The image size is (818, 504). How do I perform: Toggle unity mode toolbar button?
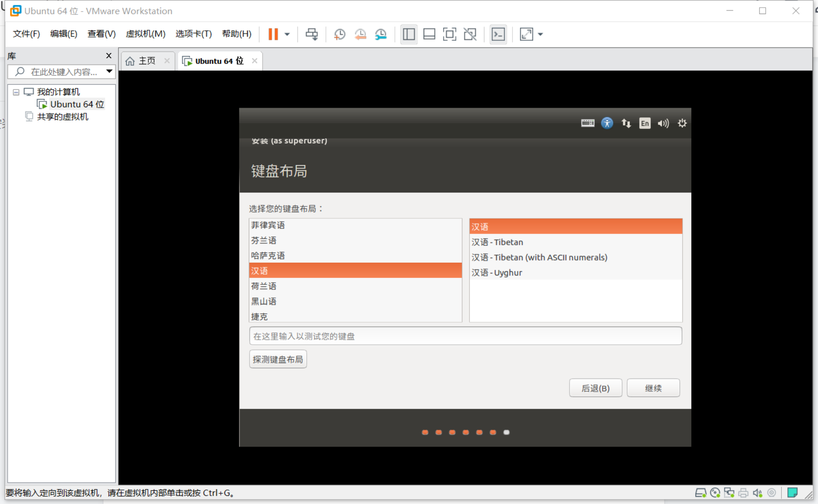pyautogui.click(x=470, y=34)
